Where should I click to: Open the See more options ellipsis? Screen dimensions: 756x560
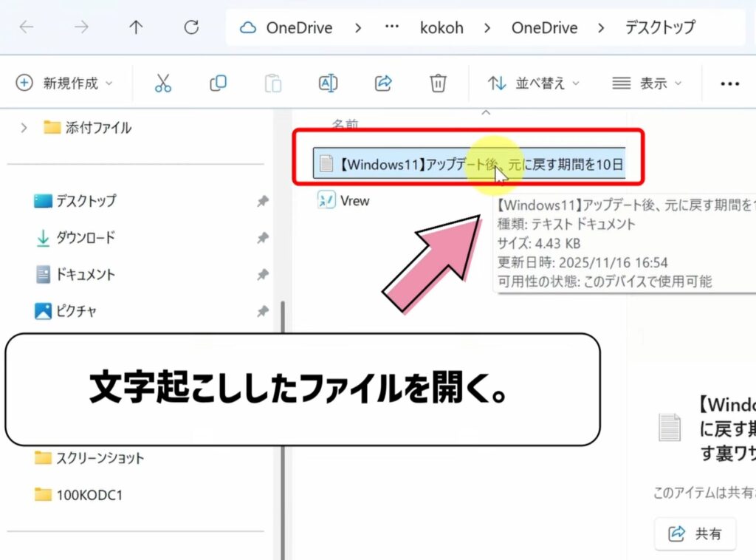tap(729, 83)
